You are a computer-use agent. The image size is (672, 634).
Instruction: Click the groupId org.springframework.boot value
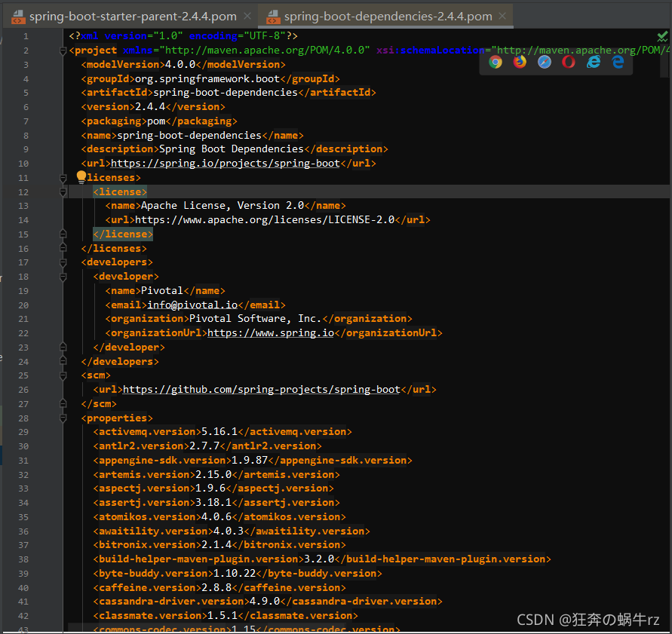[207, 79]
